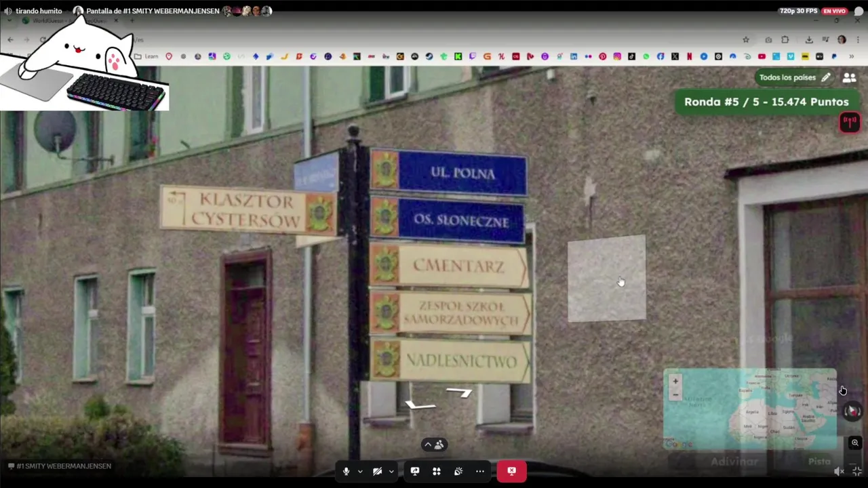Click the 720p 30 FPS quality badge

coord(799,11)
